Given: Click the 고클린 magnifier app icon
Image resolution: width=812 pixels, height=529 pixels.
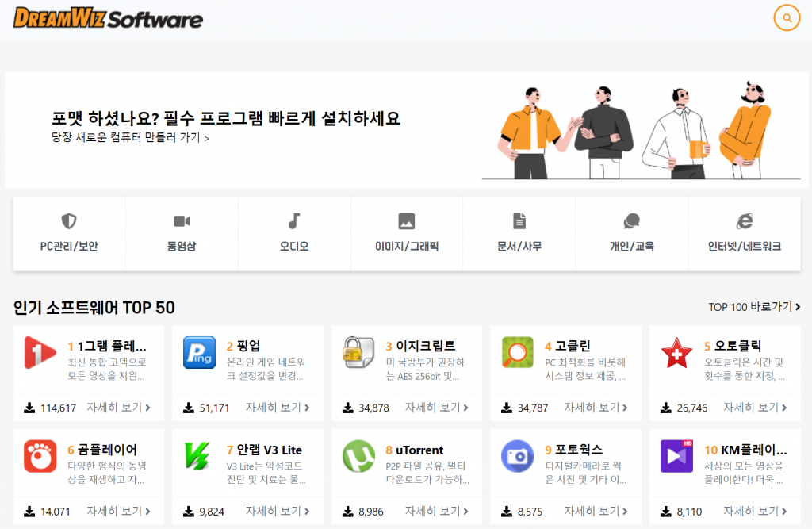Looking at the screenshot, I should (517, 352).
